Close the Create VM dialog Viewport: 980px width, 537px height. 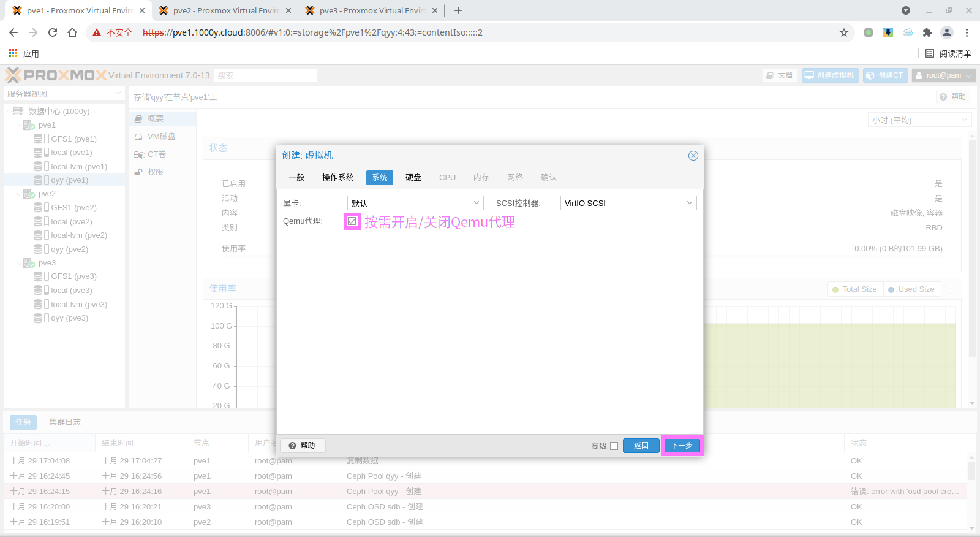click(693, 156)
